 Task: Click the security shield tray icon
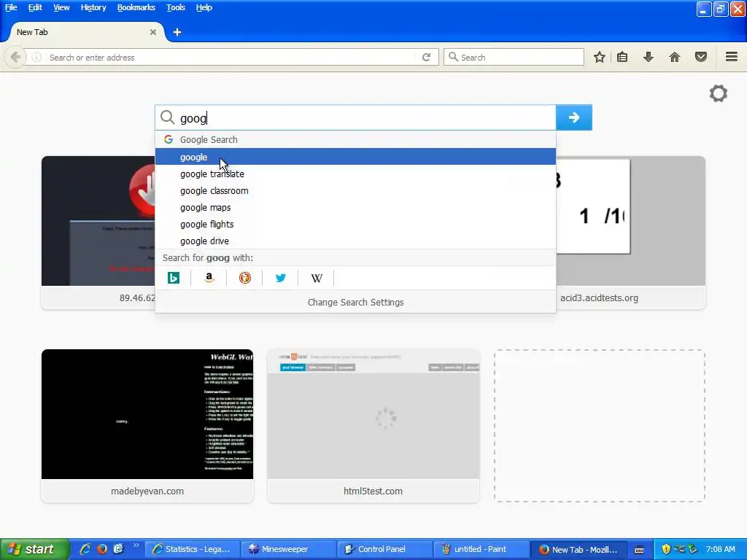(x=666, y=549)
